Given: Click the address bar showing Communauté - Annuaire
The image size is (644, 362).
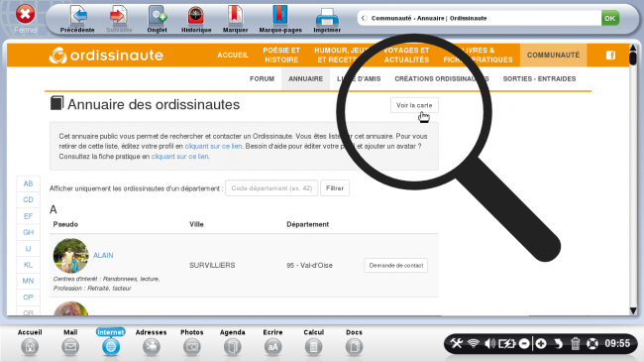Looking at the screenshot, I should click(479, 18).
